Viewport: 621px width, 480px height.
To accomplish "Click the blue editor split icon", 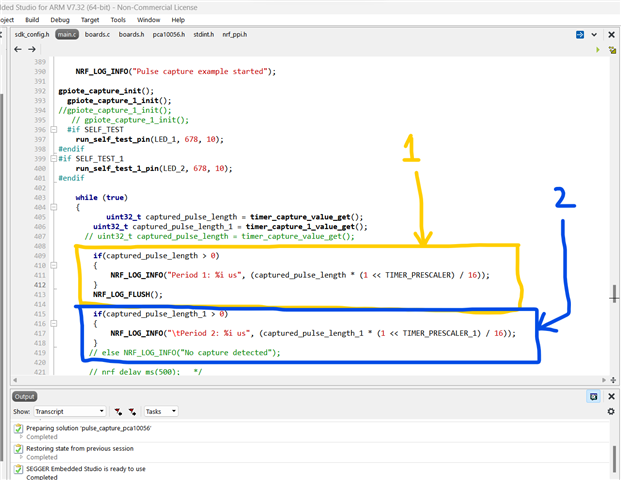I will 580,34.
